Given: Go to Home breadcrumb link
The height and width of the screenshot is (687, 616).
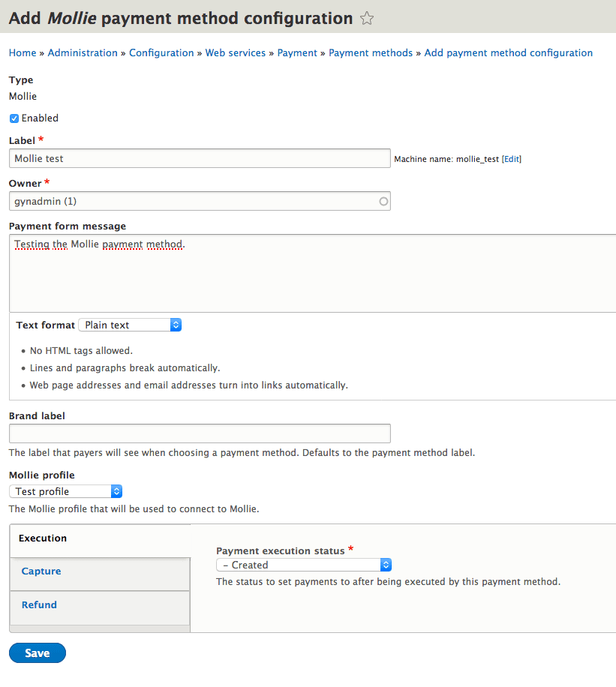Looking at the screenshot, I should click(x=23, y=53).
